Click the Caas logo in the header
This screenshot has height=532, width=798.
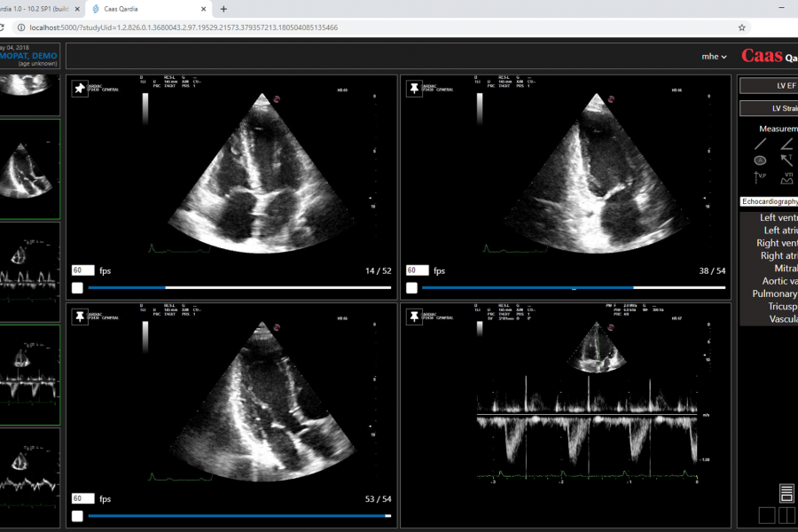pos(762,56)
